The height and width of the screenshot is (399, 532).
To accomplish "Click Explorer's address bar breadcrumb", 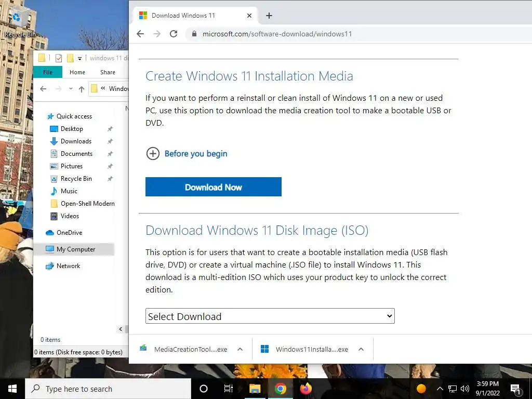I will coord(109,88).
